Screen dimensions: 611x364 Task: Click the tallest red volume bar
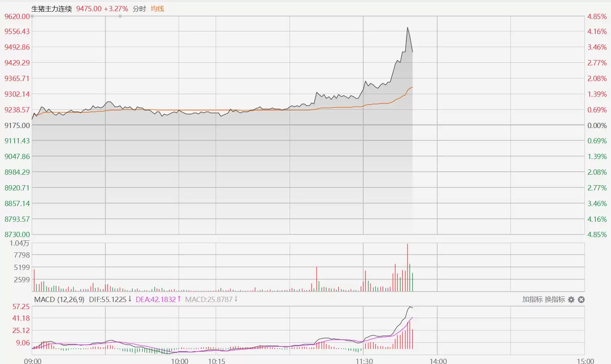(407, 267)
